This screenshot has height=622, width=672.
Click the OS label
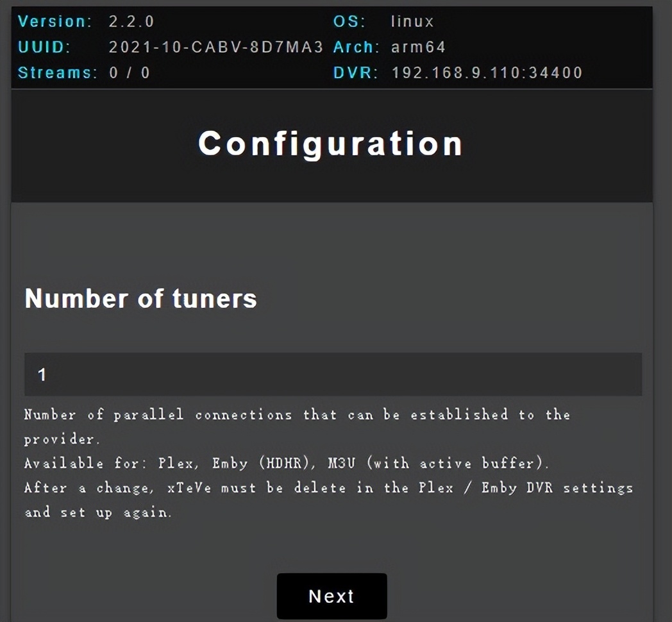[x=349, y=21]
